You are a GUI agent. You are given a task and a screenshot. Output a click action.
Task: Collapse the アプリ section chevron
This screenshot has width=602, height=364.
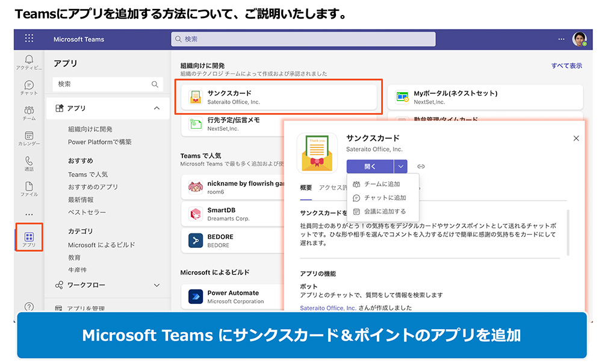pyautogui.click(x=157, y=108)
